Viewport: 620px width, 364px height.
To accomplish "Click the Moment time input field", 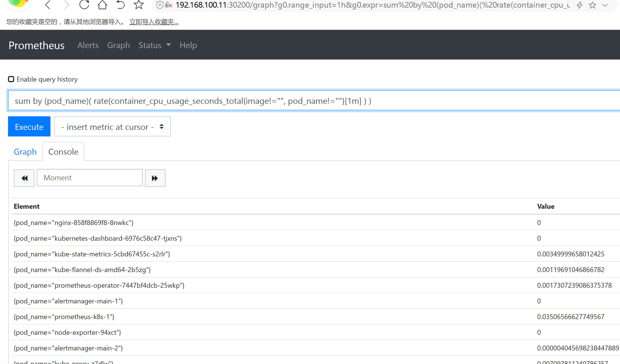I will (89, 178).
